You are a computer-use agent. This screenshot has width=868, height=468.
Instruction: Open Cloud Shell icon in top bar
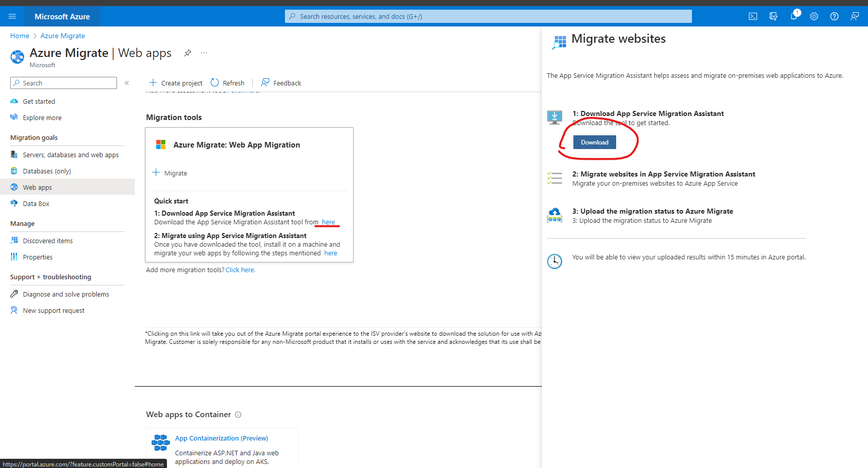click(753, 16)
